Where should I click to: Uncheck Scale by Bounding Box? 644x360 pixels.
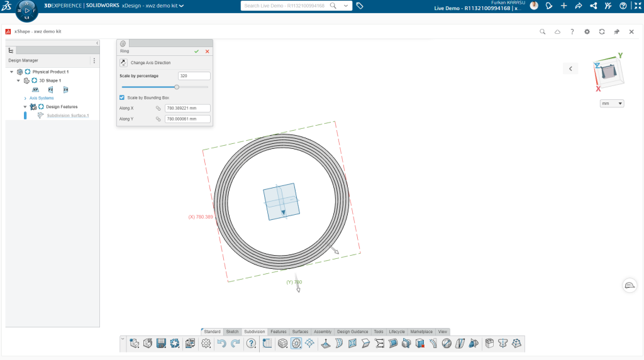122,97
